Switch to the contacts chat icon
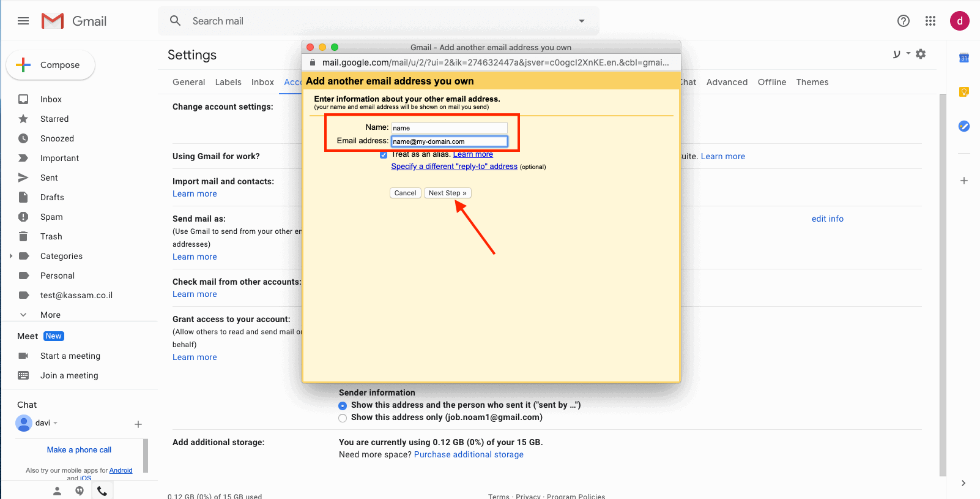The width and height of the screenshot is (980, 499). pyautogui.click(x=57, y=491)
